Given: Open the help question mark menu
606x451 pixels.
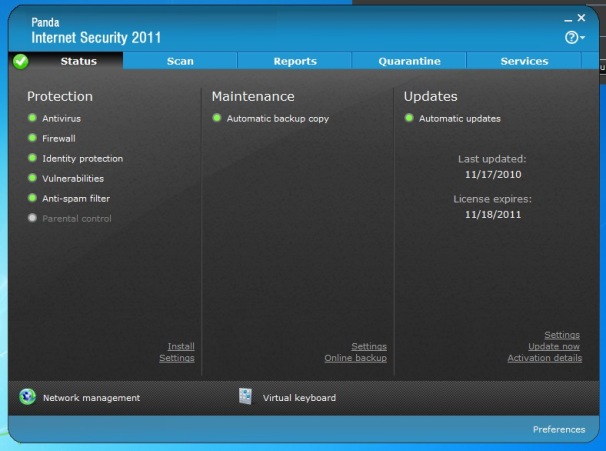Looking at the screenshot, I should [574, 37].
